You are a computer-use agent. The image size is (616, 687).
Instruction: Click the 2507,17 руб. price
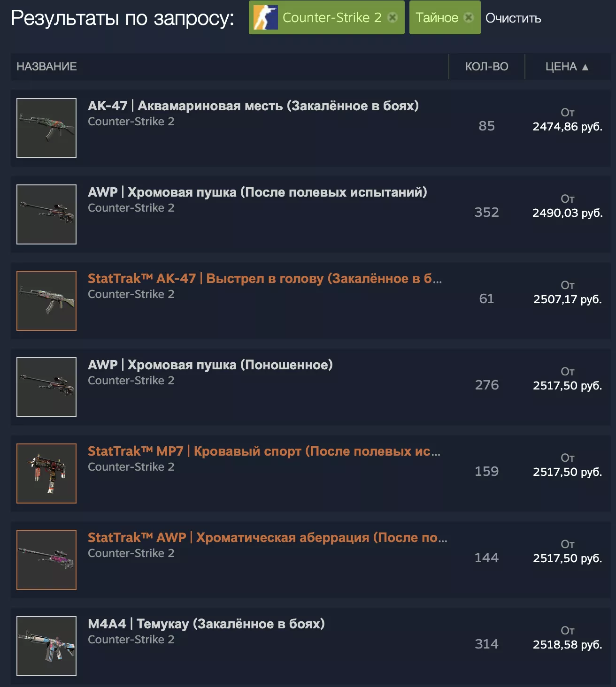(x=567, y=299)
